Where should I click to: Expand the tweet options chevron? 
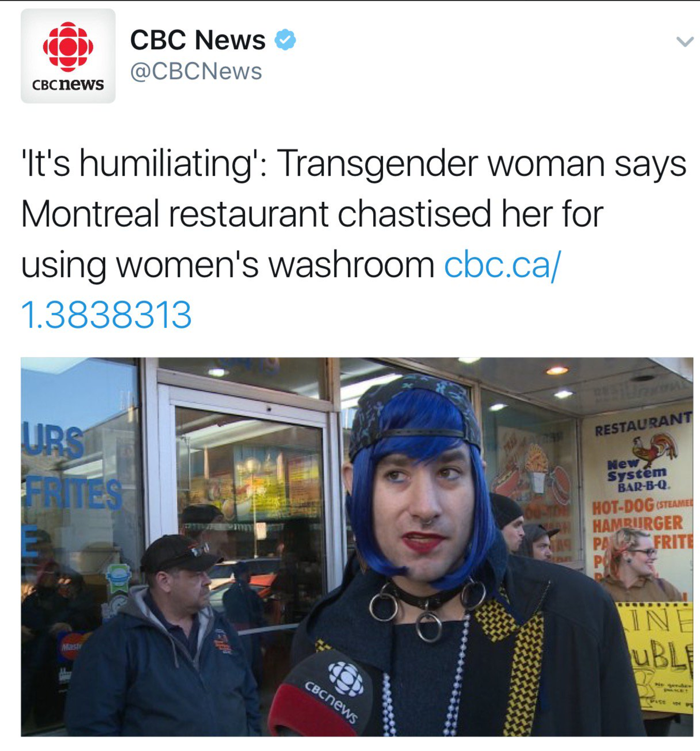click(x=685, y=41)
